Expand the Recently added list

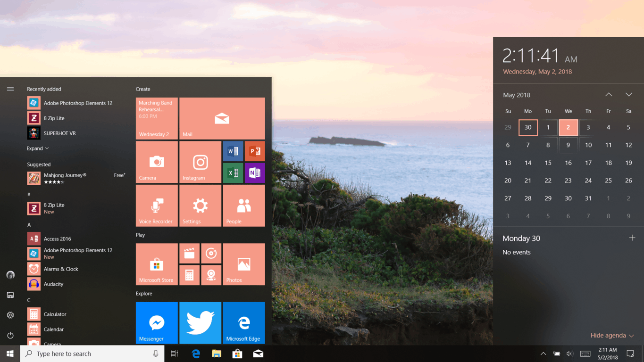coord(38,148)
